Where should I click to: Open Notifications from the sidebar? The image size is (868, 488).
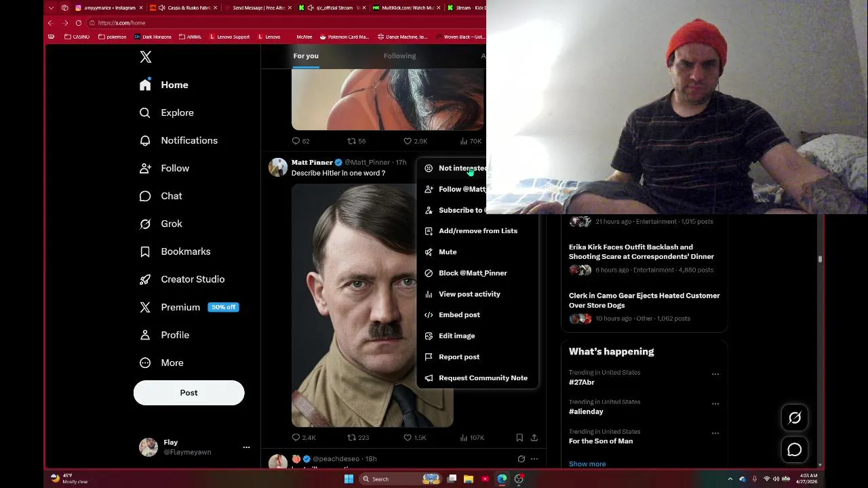click(x=178, y=140)
